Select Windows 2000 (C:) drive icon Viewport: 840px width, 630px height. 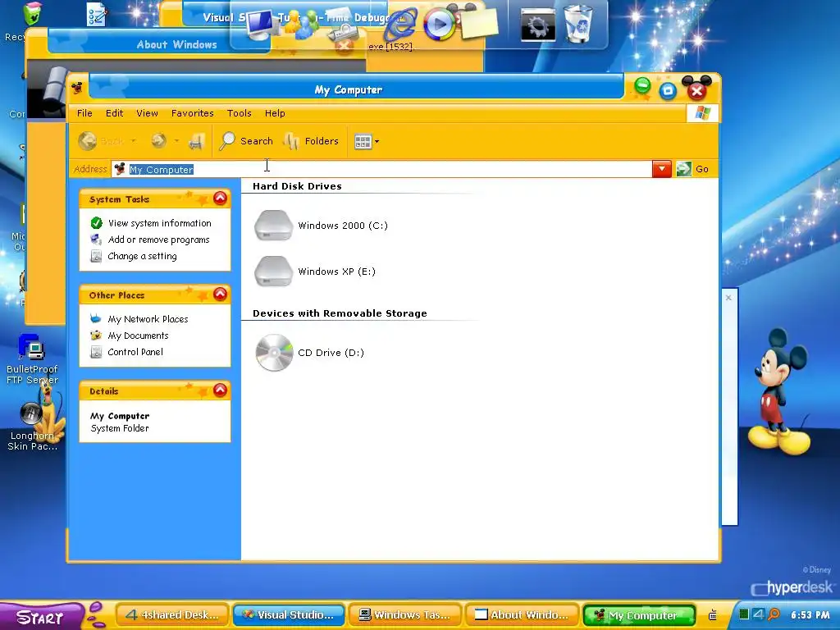274,225
